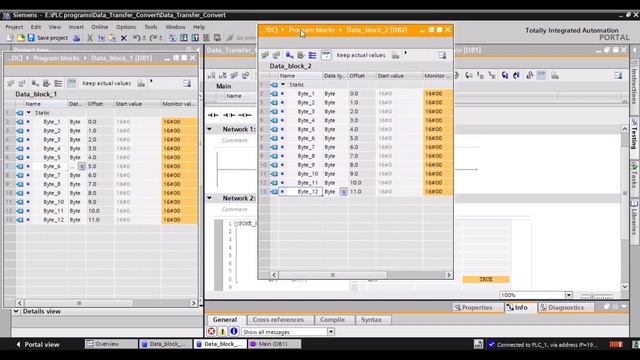Screen dimensions: 640x360
Task: Click the Undo arrow icon
Action: [138, 38]
